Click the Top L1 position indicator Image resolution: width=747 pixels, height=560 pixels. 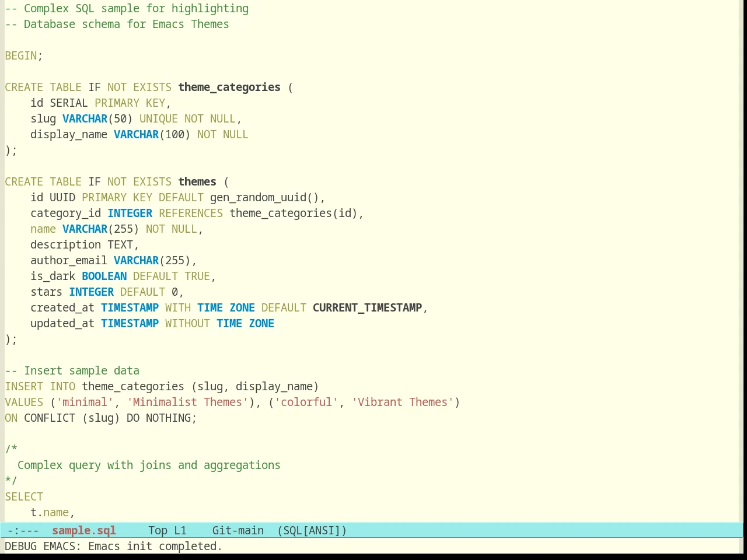(x=167, y=530)
